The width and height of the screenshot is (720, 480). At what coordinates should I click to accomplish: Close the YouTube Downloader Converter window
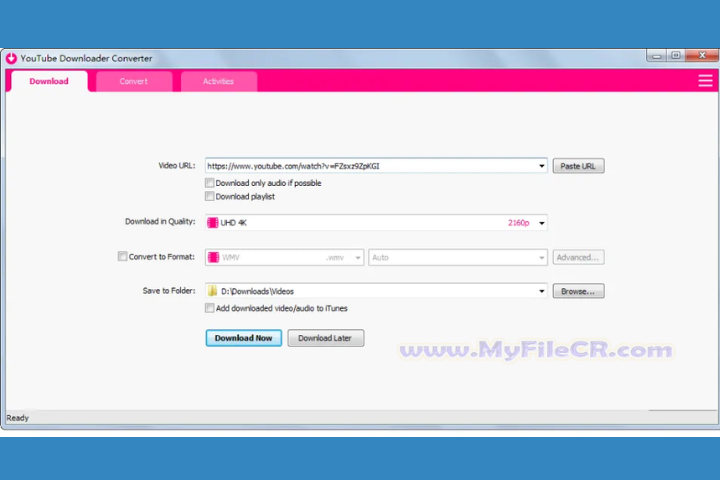(702, 56)
